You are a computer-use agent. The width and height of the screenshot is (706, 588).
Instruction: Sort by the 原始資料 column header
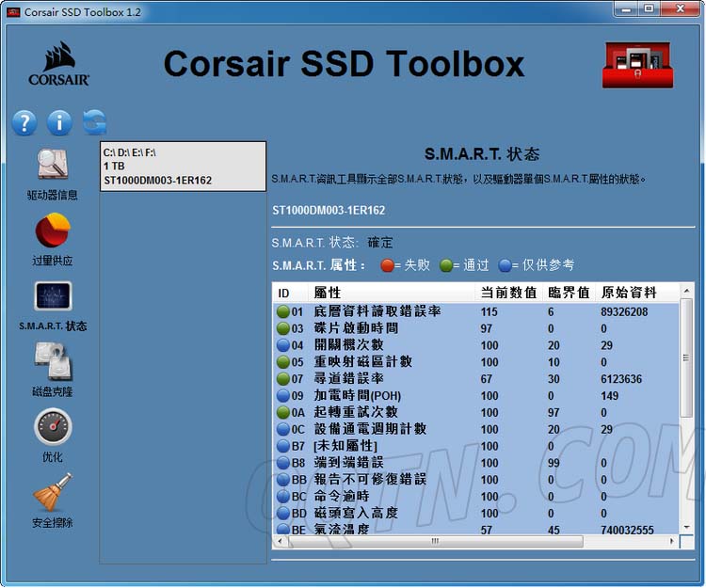tap(628, 293)
